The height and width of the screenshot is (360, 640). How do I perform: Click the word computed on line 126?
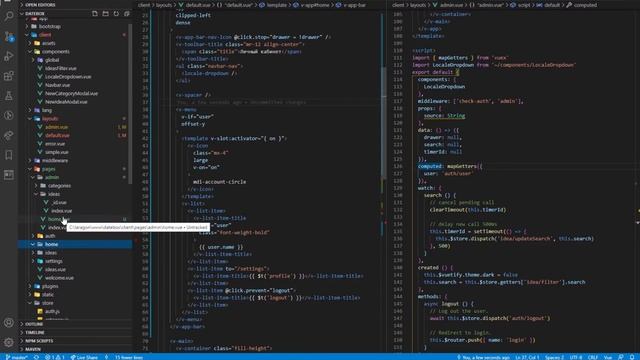coord(430,166)
